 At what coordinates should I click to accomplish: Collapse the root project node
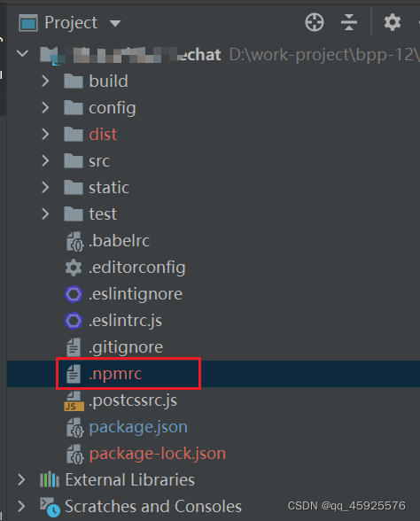[x=22, y=53]
